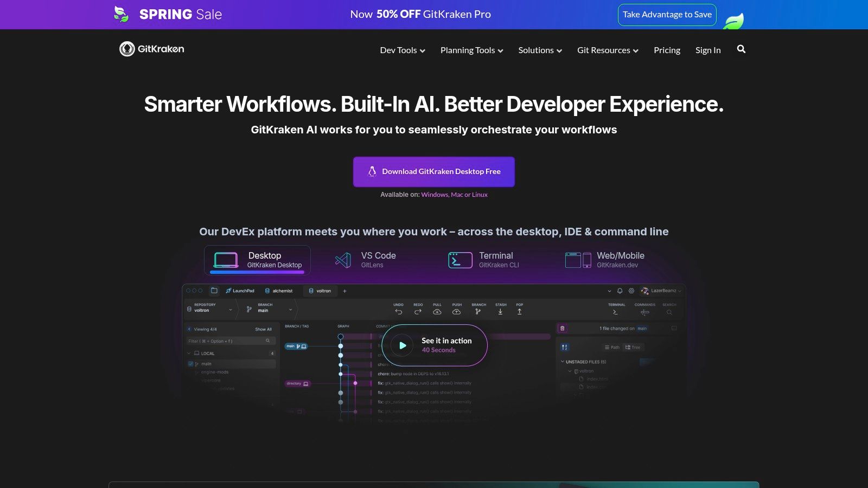Play the See it in action video
The height and width of the screenshot is (488, 868).
[x=402, y=345]
